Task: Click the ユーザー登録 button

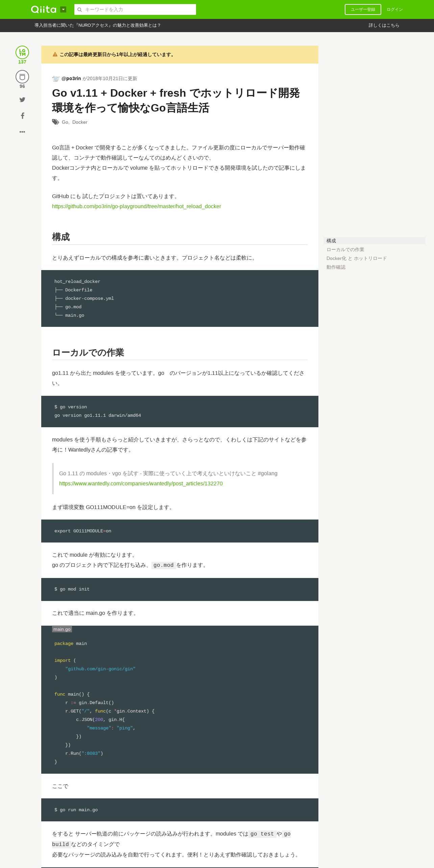Action: click(x=363, y=9)
